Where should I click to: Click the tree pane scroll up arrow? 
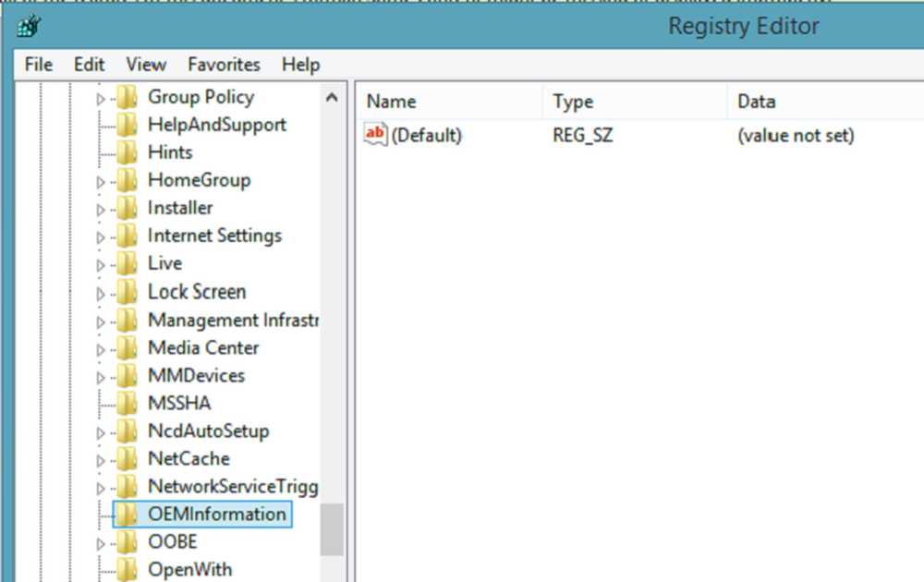(331, 97)
